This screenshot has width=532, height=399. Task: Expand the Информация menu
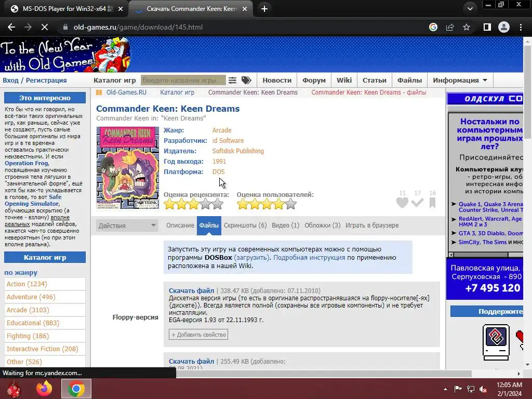(x=460, y=81)
